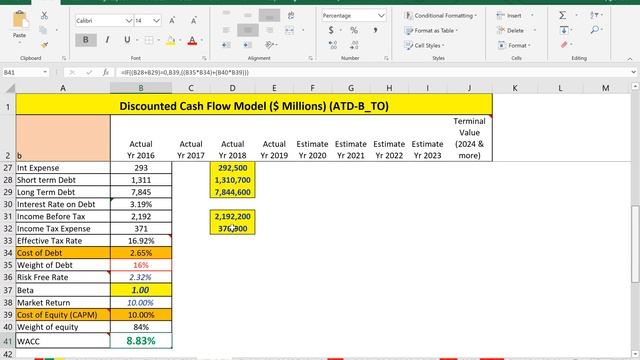
Task: Click the Clear eraser icon
Action: pyautogui.click(x=564, y=44)
